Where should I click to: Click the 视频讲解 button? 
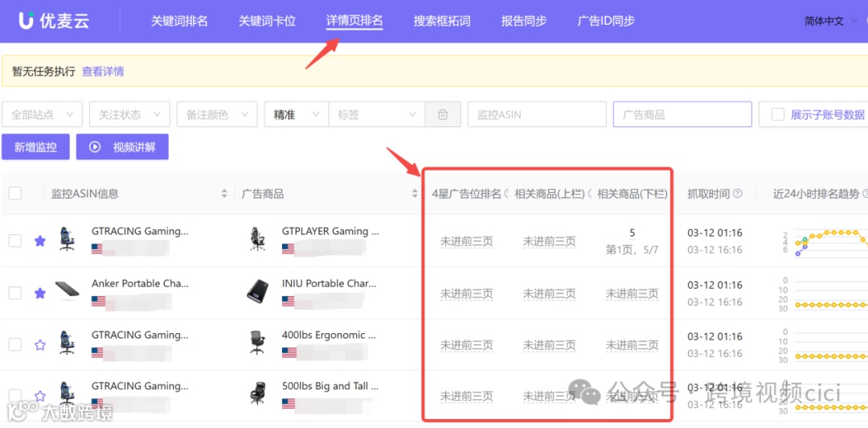pyautogui.click(x=122, y=147)
